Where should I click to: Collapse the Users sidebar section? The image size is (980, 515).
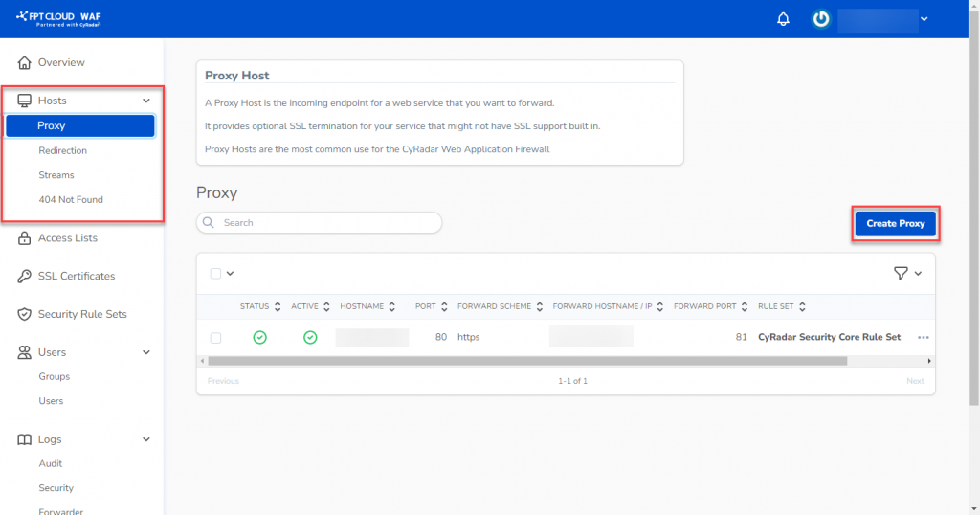tap(146, 353)
